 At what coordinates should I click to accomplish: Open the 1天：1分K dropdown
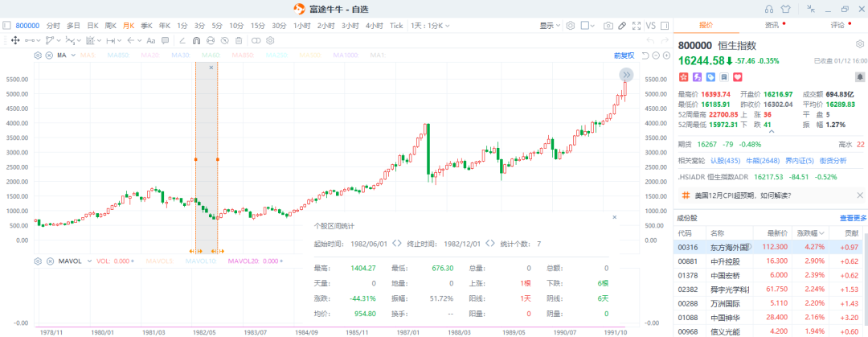click(430, 26)
